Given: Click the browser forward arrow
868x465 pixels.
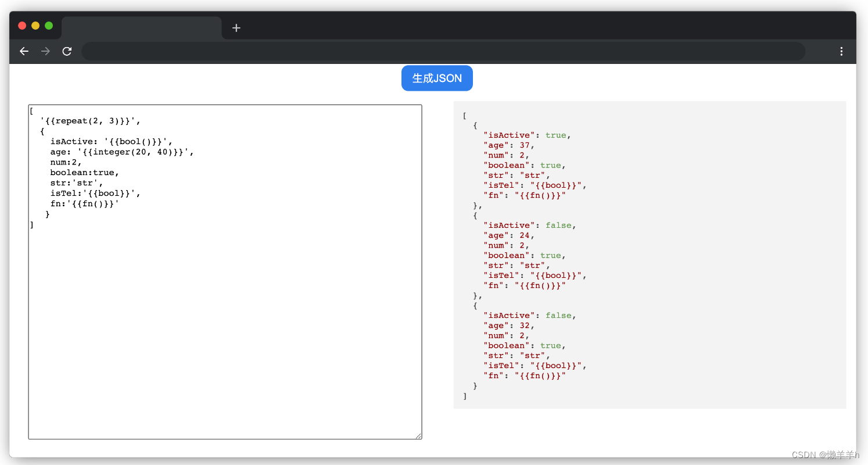Looking at the screenshot, I should point(45,51).
